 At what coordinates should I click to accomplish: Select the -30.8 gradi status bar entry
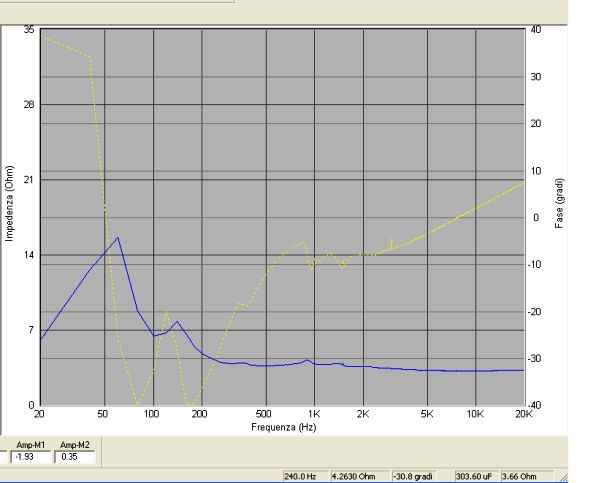(x=413, y=477)
